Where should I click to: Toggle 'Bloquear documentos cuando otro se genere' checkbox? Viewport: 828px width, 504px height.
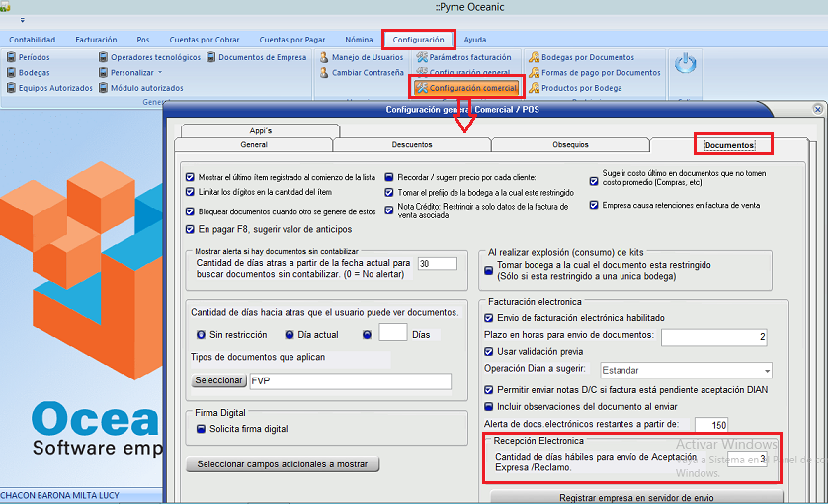[x=191, y=211]
